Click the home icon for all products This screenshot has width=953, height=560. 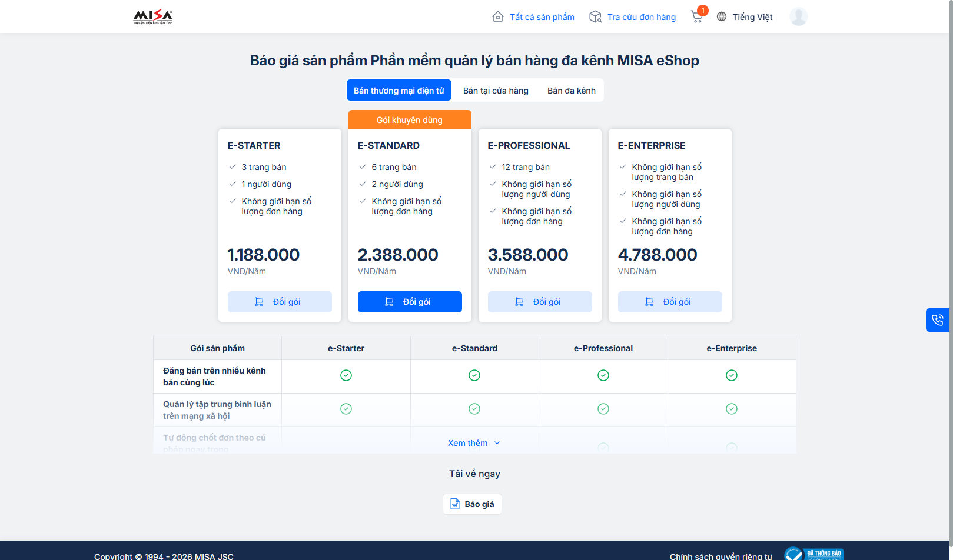pos(498,17)
